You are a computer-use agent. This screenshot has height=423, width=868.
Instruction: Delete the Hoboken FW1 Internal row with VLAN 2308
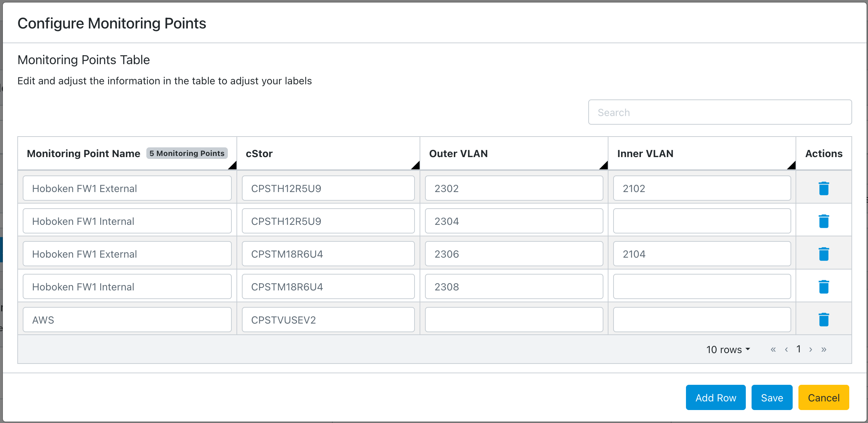tap(824, 287)
